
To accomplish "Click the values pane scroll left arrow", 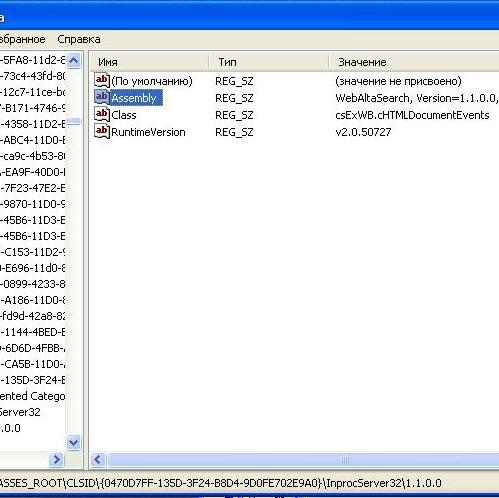I will pyautogui.click(x=98, y=460).
